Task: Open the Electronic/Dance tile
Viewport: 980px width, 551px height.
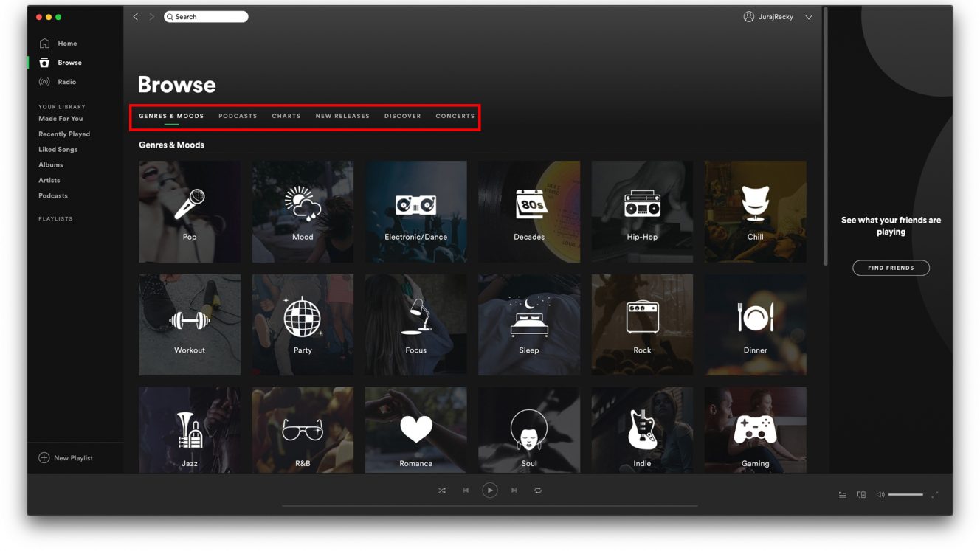Action: (x=416, y=212)
